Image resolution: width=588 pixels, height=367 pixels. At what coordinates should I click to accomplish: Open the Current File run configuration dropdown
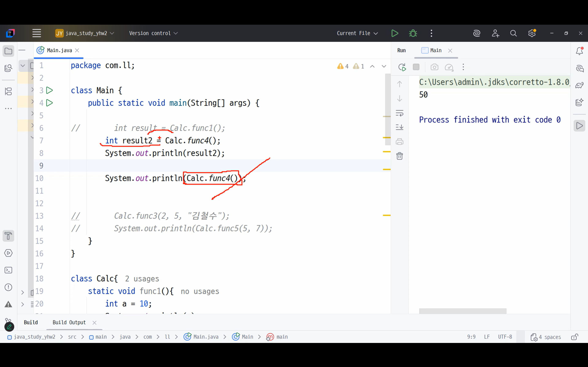point(357,33)
